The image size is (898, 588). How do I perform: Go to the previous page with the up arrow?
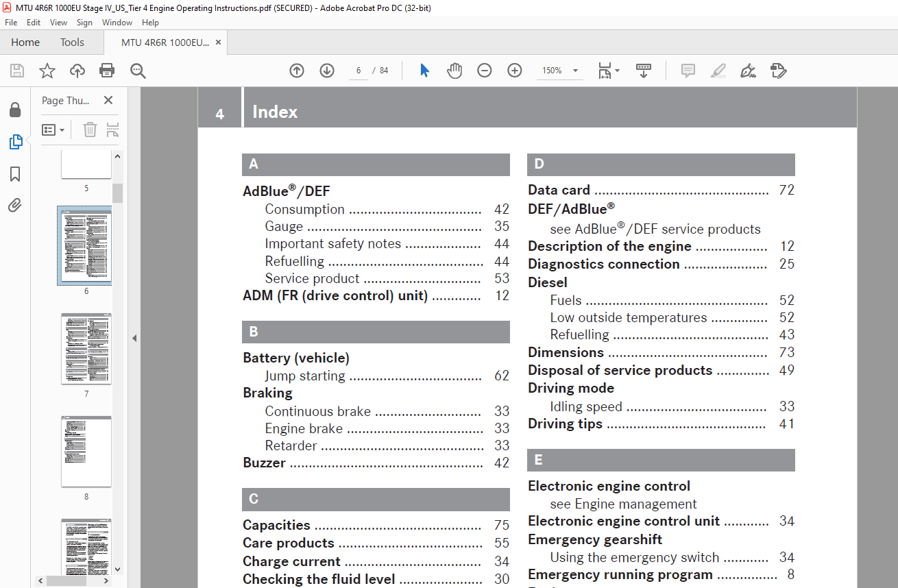(x=297, y=71)
